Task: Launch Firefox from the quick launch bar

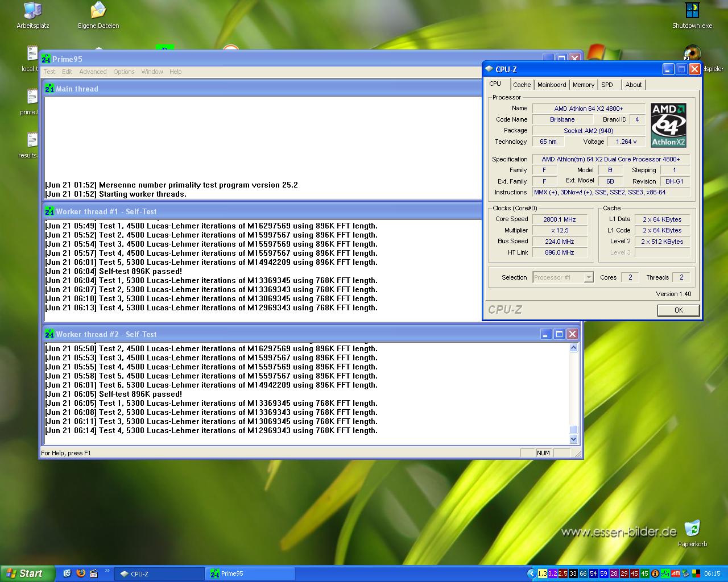Action: (80, 573)
